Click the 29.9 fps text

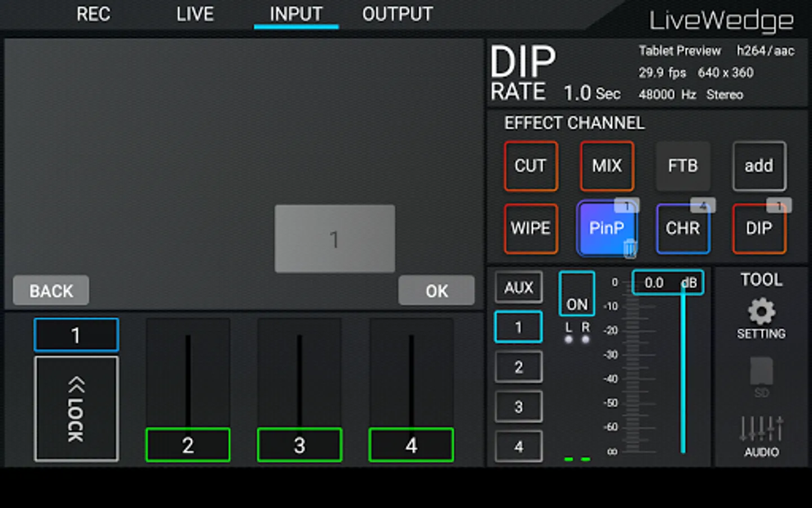pos(662,73)
